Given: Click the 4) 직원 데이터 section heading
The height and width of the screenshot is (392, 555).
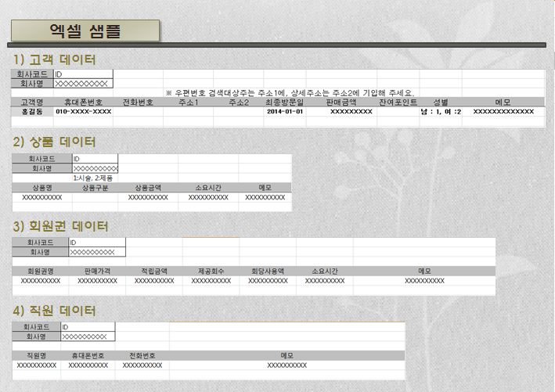Looking at the screenshot, I should pos(54,311).
